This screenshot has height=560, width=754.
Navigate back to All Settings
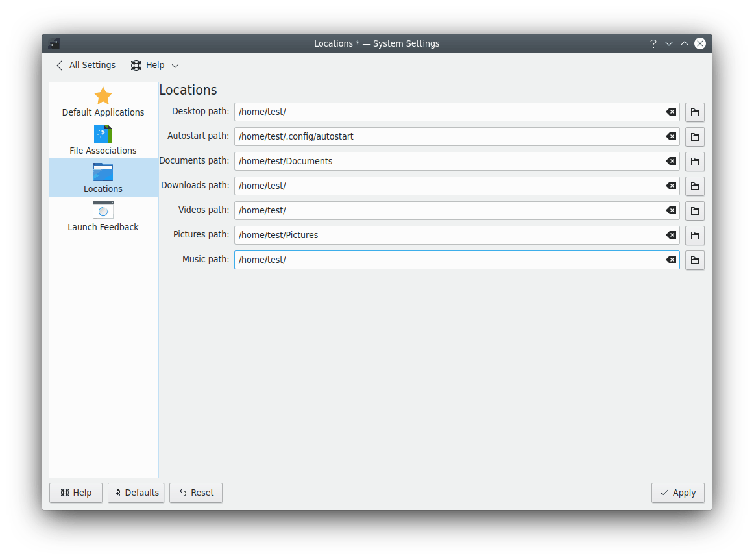[85, 65]
